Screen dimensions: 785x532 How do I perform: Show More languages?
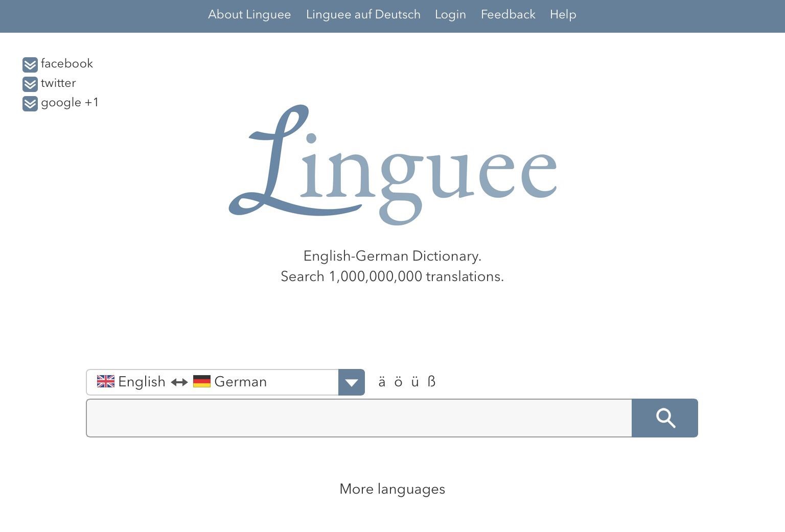(392, 489)
